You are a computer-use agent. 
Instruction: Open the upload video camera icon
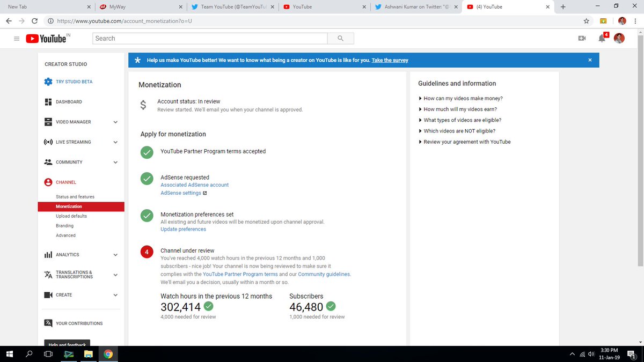(x=581, y=39)
